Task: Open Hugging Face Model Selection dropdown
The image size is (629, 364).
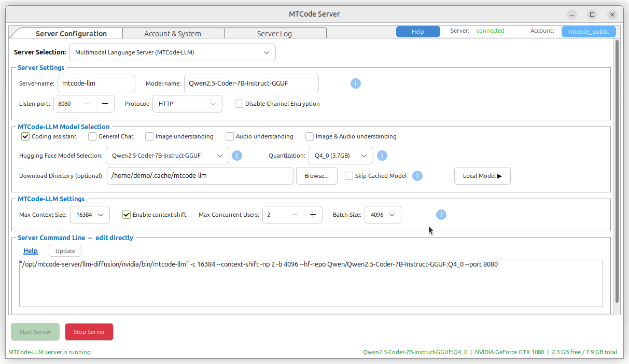Action: tap(167, 156)
